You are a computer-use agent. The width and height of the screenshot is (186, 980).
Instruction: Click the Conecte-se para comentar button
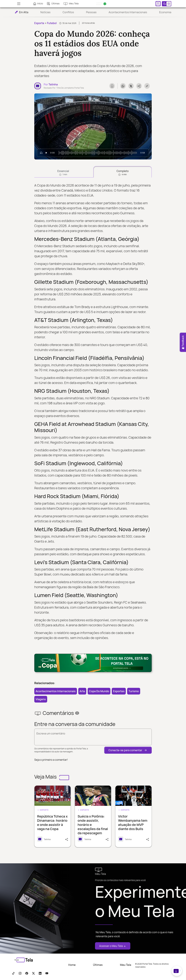pyautogui.click(x=128, y=750)
